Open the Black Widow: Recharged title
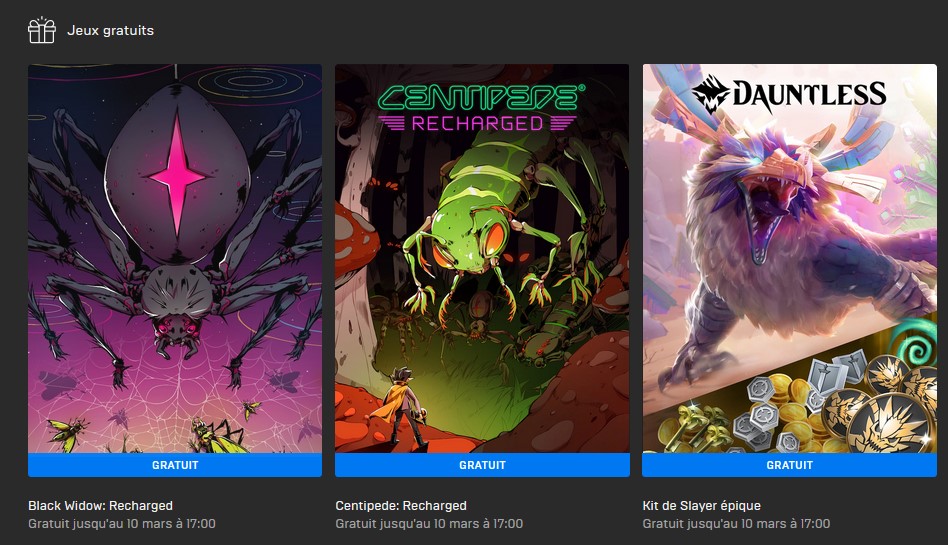The width and height of the screenshot is (948, 545). click(100, 505)
